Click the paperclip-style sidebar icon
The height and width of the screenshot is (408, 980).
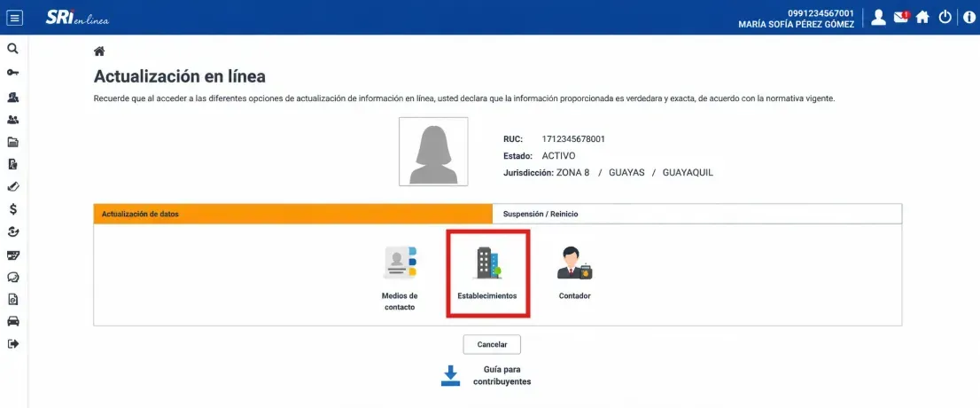(12, 186)
